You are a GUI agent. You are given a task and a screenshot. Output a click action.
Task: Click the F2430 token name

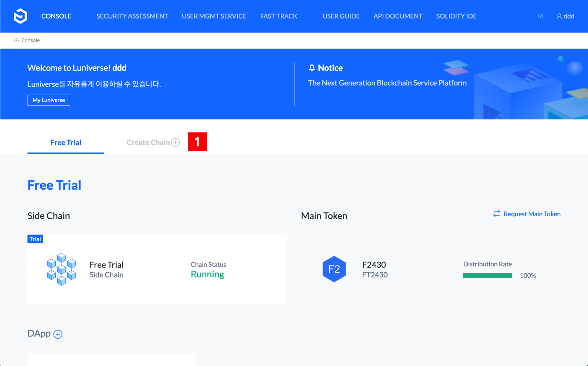(x=374, y=264)
